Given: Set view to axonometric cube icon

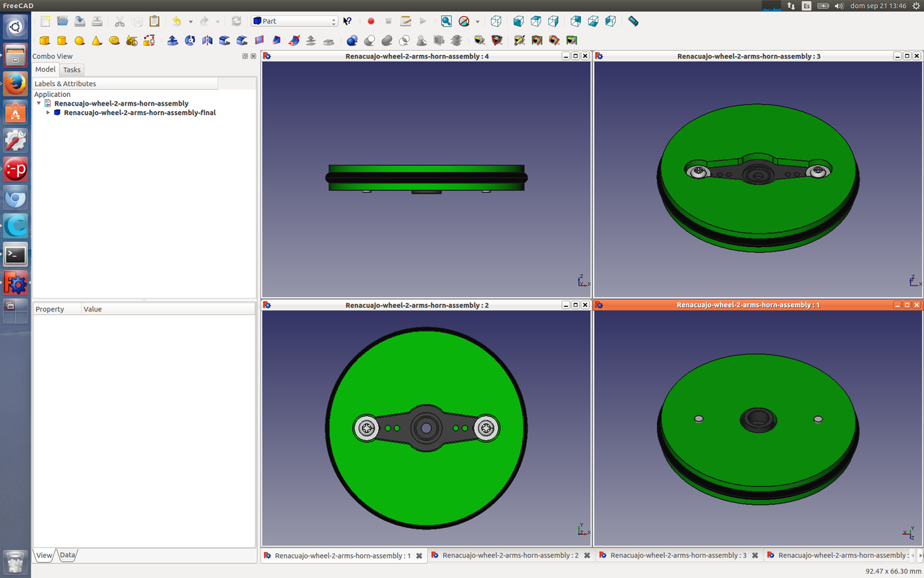Looking at the screenshot, I should coord(496,22).
